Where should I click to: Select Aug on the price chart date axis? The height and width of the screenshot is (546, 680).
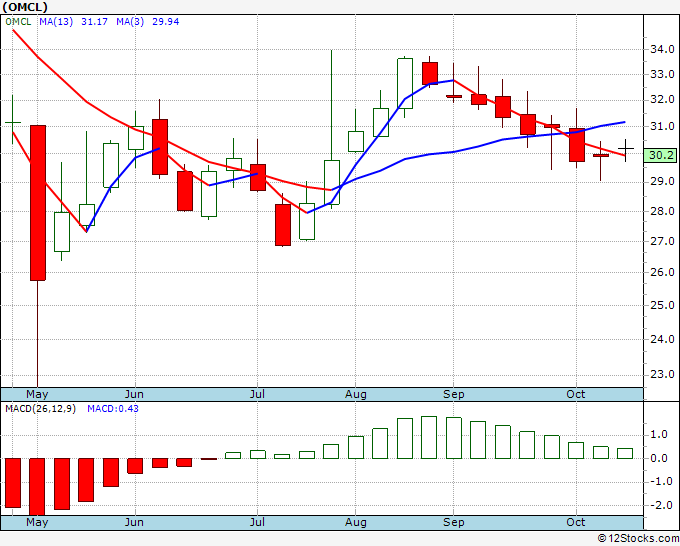point(356,395)
